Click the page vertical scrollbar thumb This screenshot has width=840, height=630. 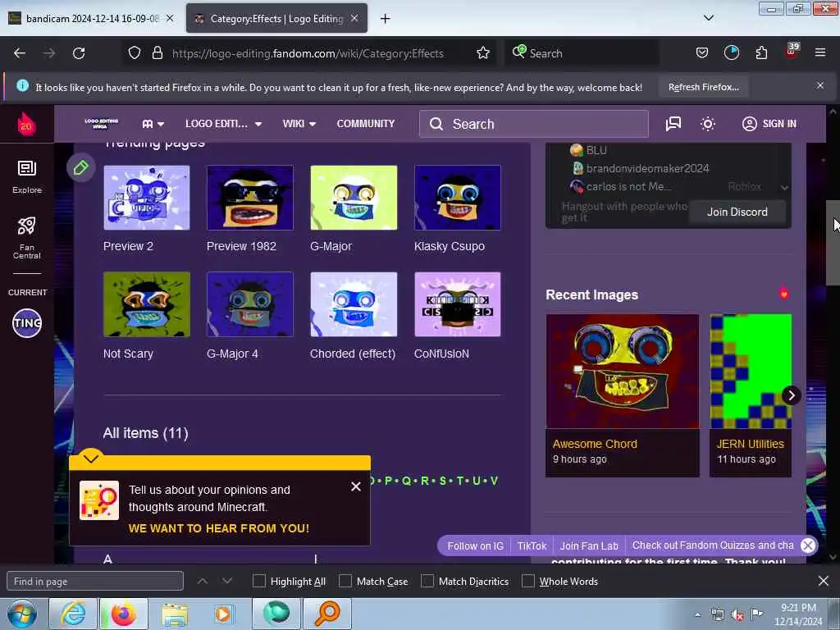pos(833,243)
